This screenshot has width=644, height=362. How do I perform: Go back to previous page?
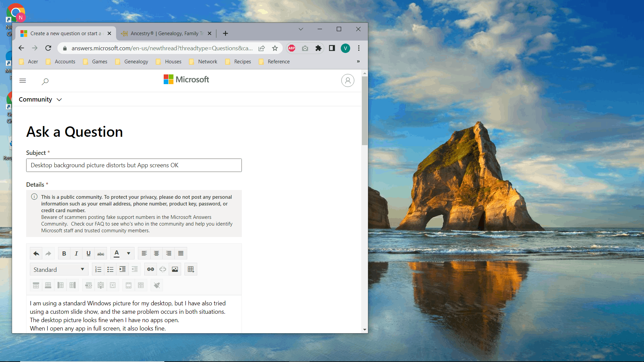pos(21,48)
